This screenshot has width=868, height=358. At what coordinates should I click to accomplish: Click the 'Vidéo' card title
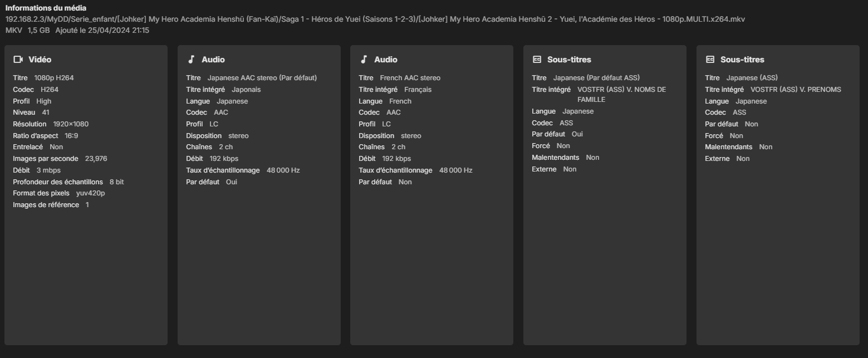click(40, 60)
